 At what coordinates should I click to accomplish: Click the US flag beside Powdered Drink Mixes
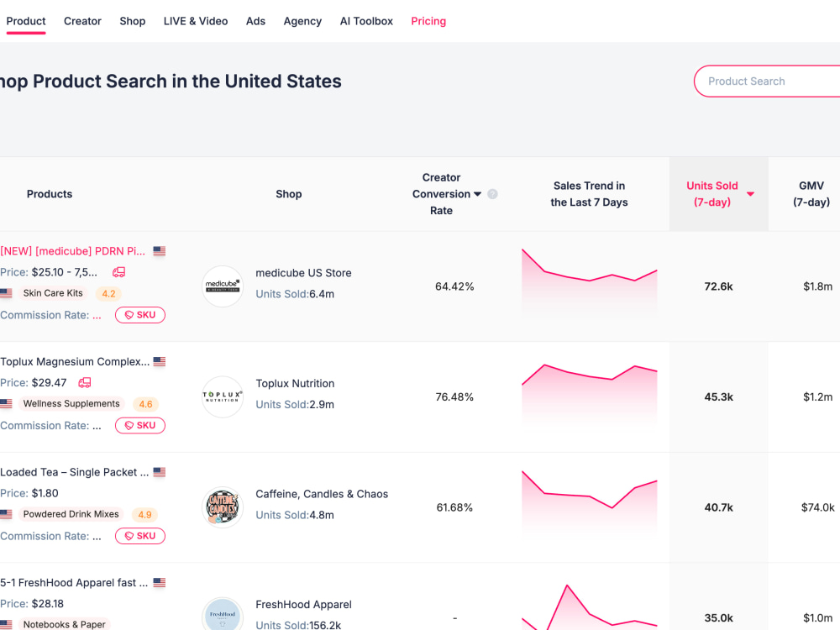click(6, 514)
